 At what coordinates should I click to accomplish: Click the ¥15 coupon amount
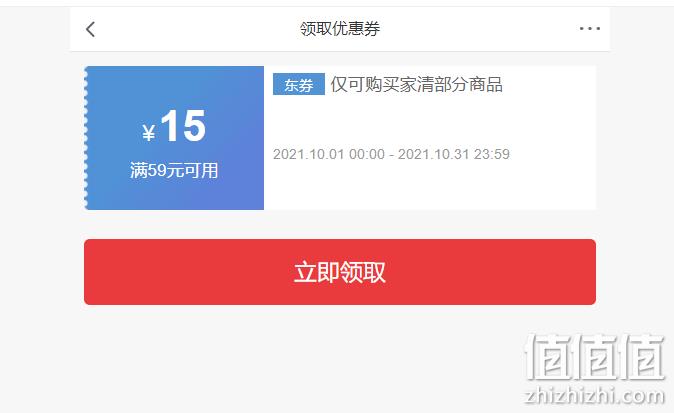point(174,126)
